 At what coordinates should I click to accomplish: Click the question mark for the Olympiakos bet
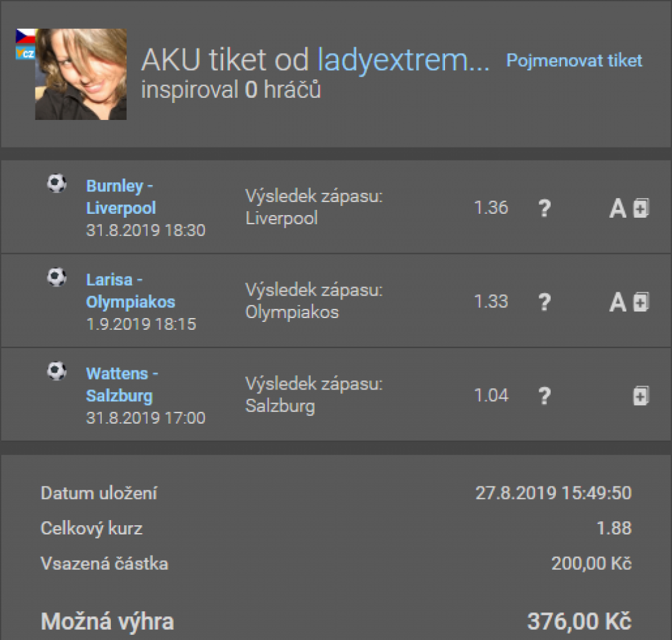point(544,302)
